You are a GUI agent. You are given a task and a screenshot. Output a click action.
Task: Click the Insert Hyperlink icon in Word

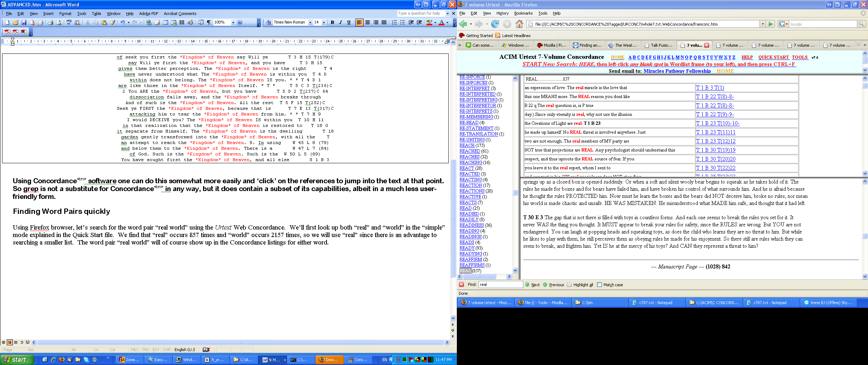(149, 22)
